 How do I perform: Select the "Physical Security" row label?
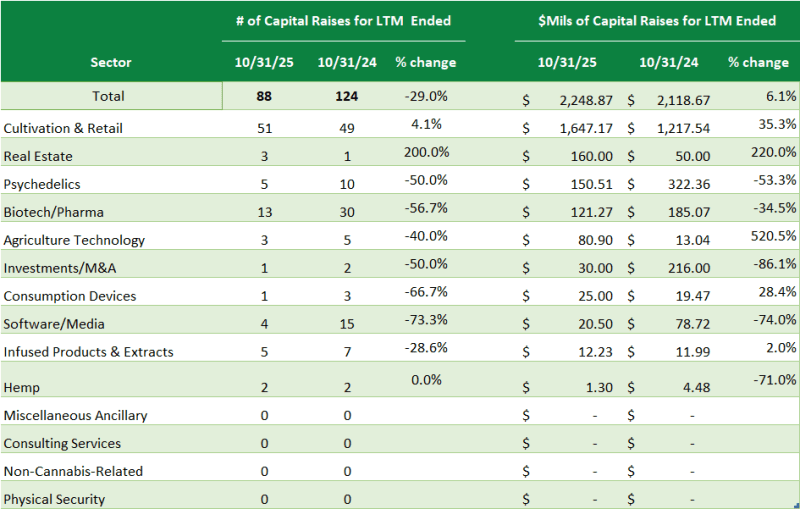[x=54, y=499]
